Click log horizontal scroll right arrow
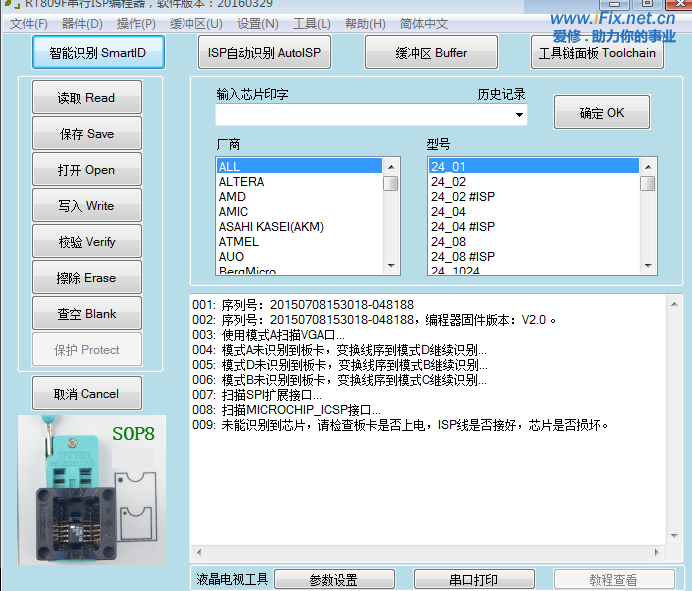 (x=657, y=552)
